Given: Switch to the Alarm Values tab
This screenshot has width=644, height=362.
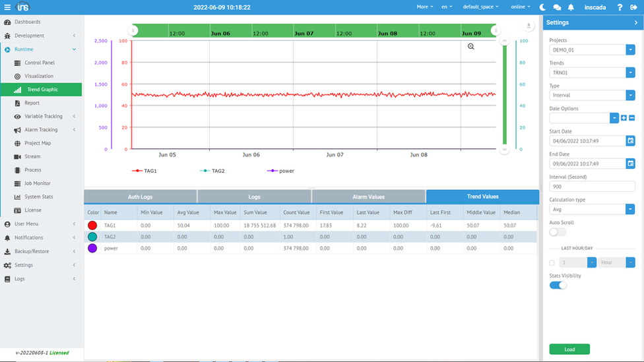Looking at the screenshot, I should pyautogui.click(x=368, y=196).
